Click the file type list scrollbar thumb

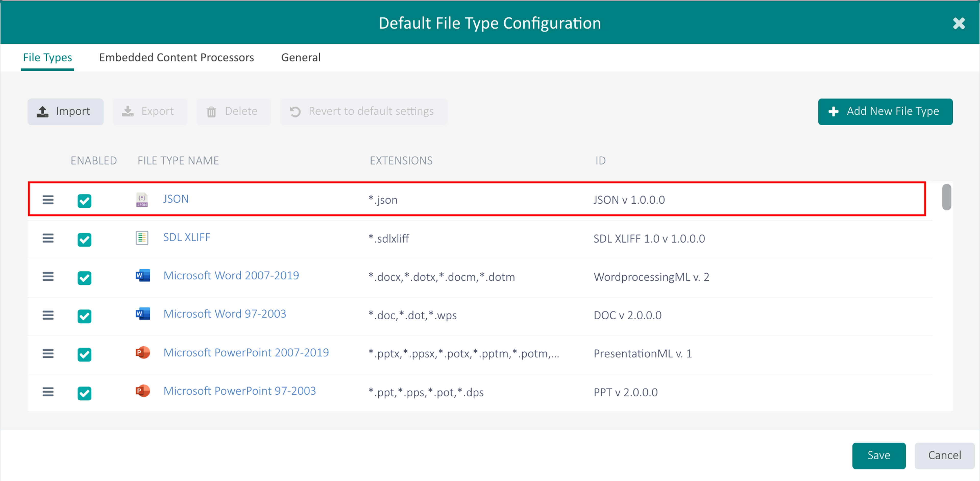point(947,197)
